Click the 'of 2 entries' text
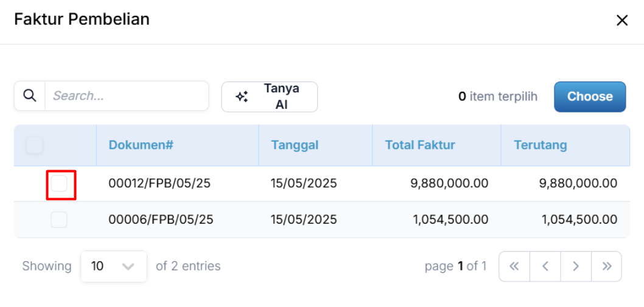Screen dimensions: 644x307 pos(188,266)
